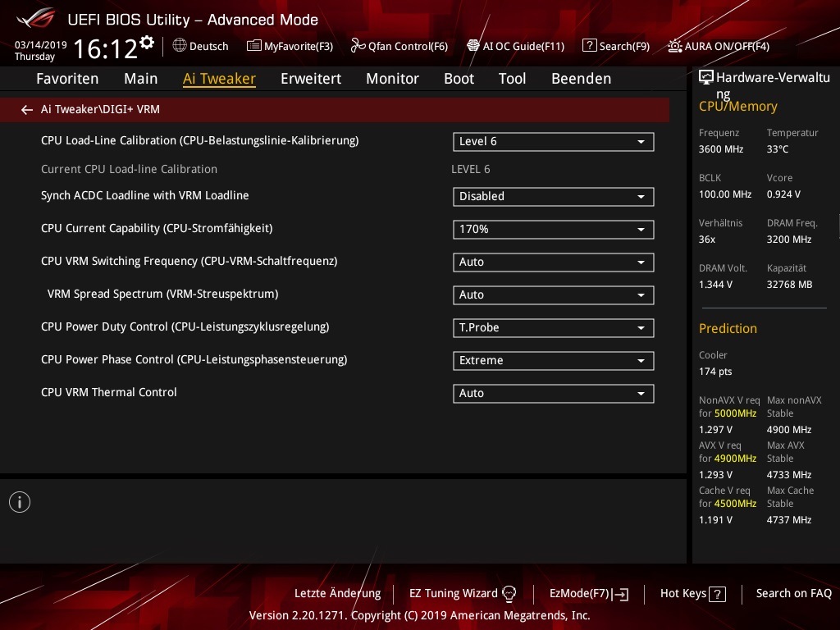840x630 pixels.
Task: Click the EZ Tuning Wizard lightbulb icon
Action: (x=509, y=594)
